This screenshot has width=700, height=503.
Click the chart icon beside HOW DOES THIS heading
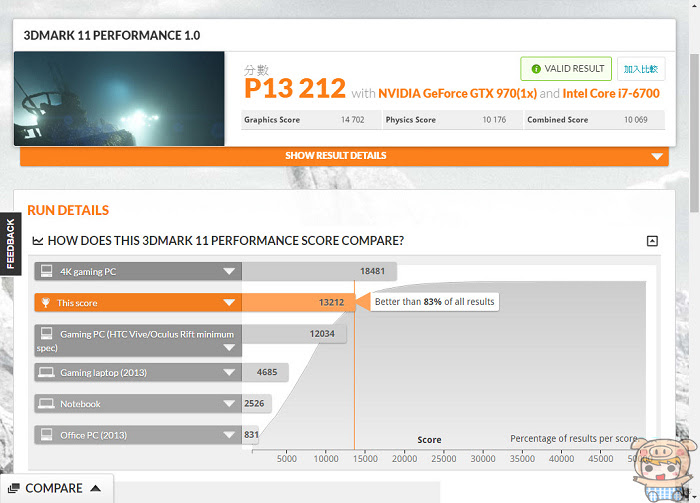point(38,241)
